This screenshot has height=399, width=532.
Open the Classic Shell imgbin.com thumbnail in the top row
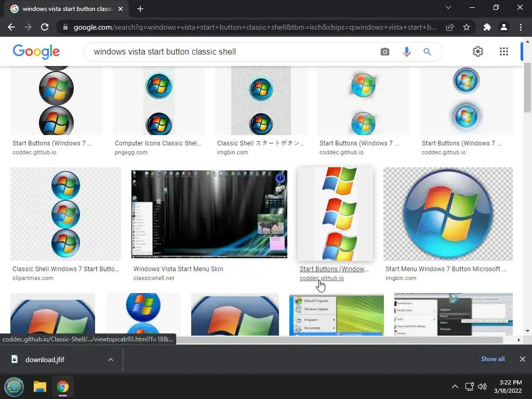[x=261, y=101]
